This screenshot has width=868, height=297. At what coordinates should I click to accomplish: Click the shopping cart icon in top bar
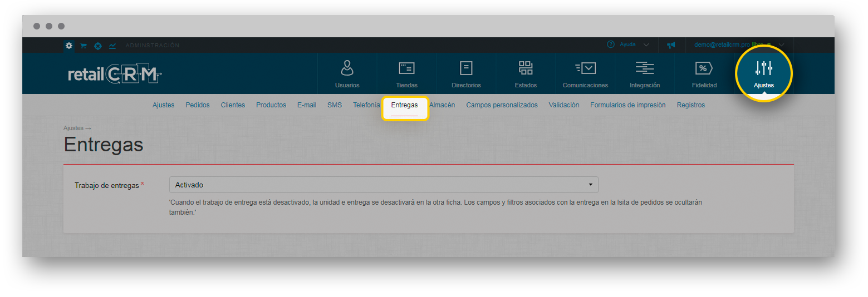[83, 46]
